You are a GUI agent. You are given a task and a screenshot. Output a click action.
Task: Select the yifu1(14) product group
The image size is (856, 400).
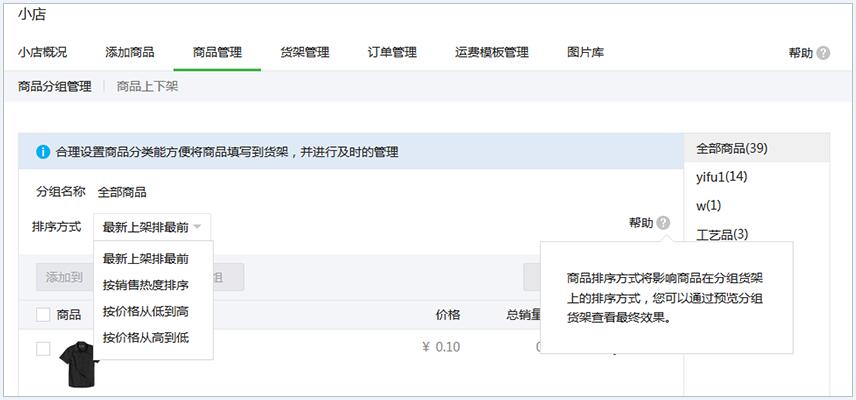coord(722,177)
